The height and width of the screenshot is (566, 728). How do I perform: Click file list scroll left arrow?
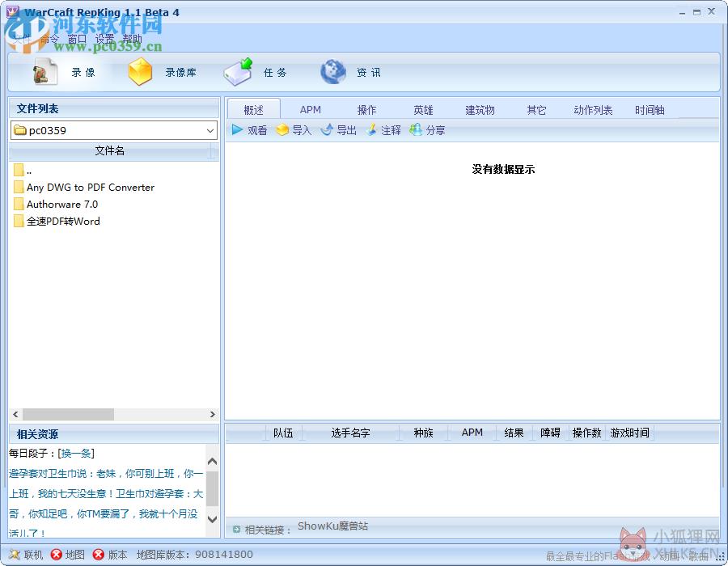click(16, 414)
